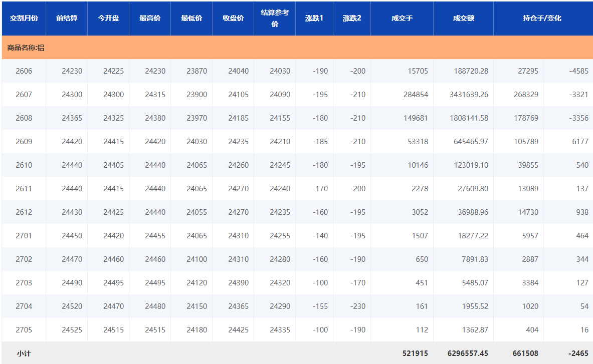This screenshot has width=593, height=364.
Task: Select delivery month 2610 cell
Action: pos(24,165)
